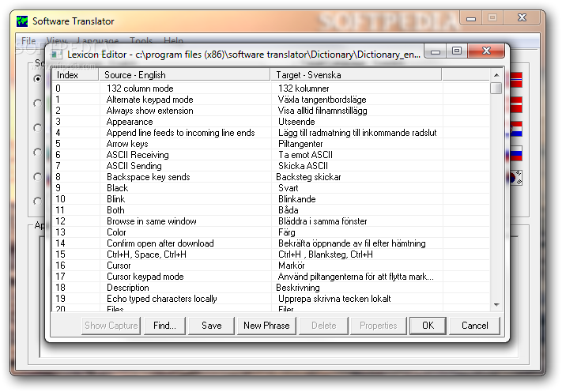Viewport: 562px width, 392px height.
Task: Select 'Confirm open after download' row
Action: 271,243
